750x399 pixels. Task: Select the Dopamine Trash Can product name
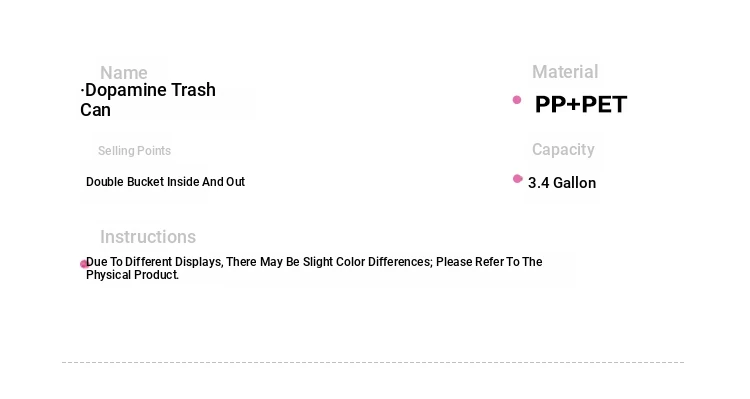click(148, 100)
